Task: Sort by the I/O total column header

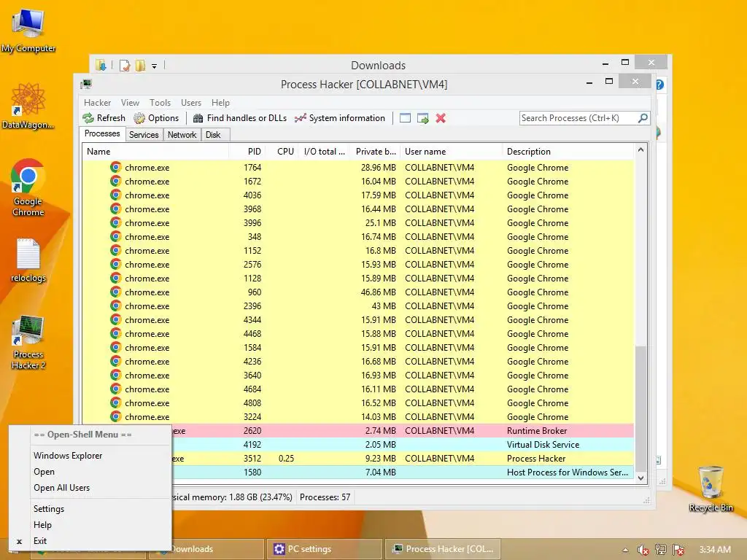Action: pos(324,152)
